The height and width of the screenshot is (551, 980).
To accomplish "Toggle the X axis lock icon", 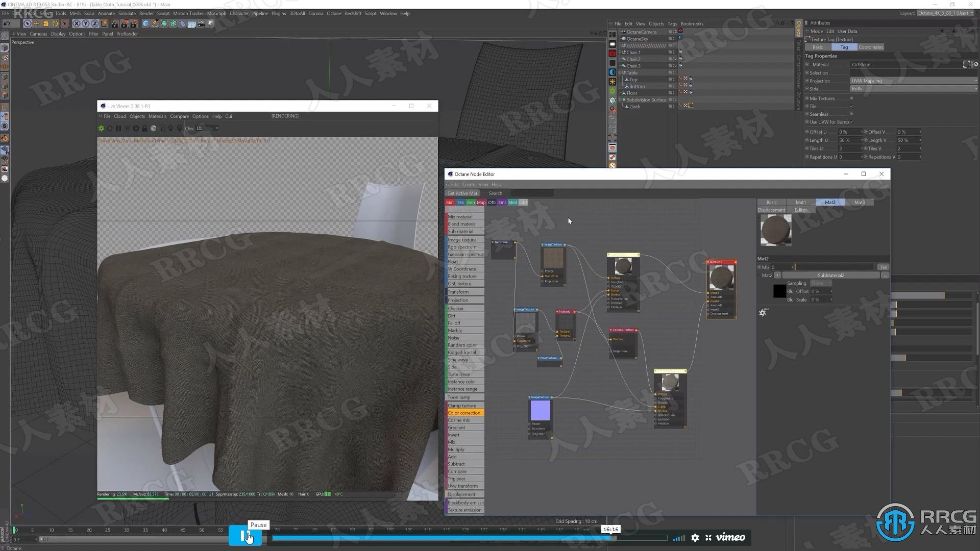I will point(77,23).
